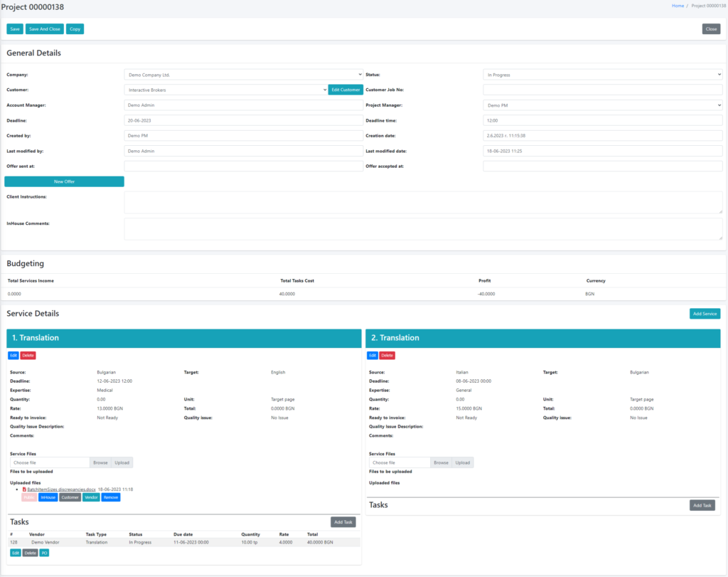Image resolution: width=728 pixels, height=577 pixels.
Task: Expand the Status dropdown showing In Progress
Action: coord(603,74)
